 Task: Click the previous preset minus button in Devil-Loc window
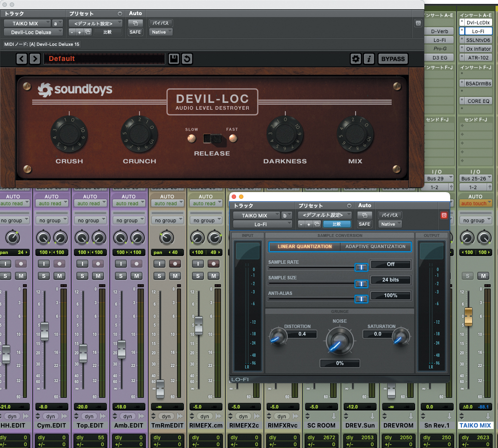(x=72, y=32)
